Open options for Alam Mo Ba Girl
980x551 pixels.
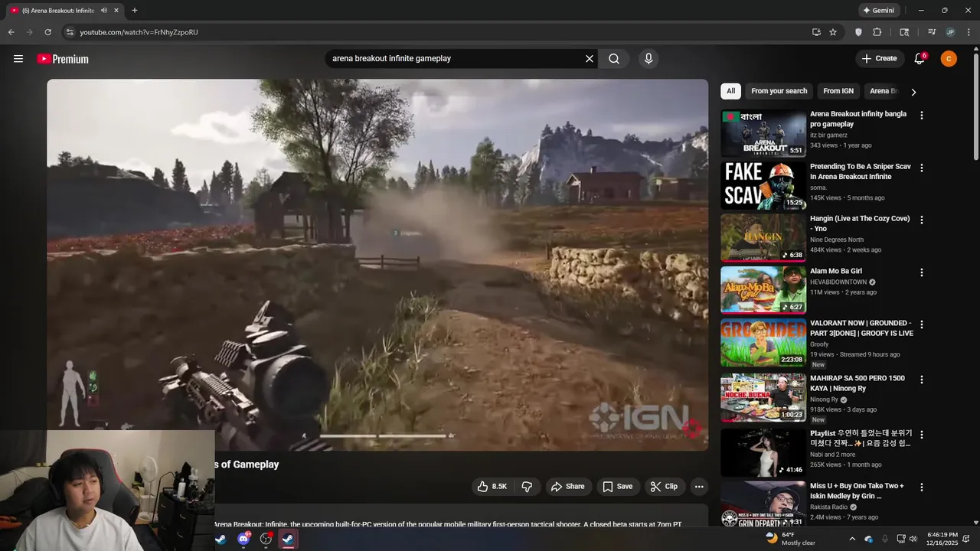point(922,272)
